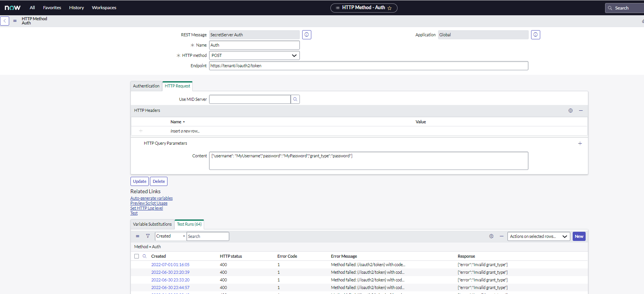Collapse the Test Runs list minus icon
Screen dimensions: 644x294
pyautogui.click(x=502, y=236)
